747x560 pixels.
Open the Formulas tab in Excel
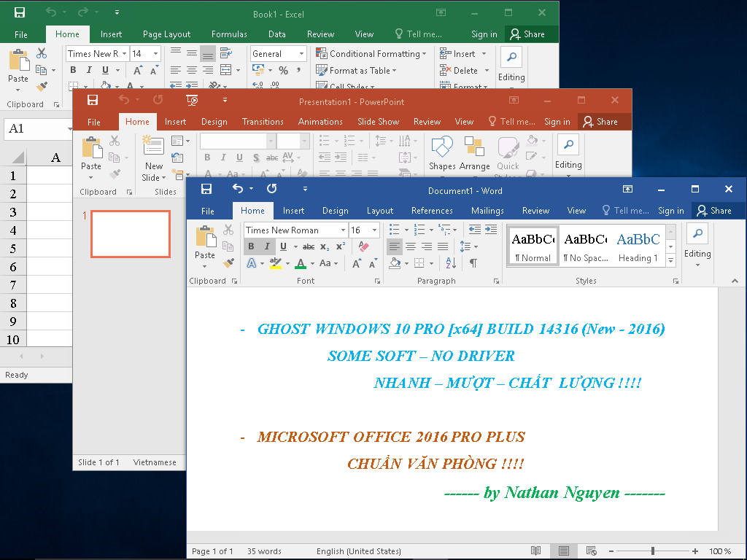(x=229, y=34)
